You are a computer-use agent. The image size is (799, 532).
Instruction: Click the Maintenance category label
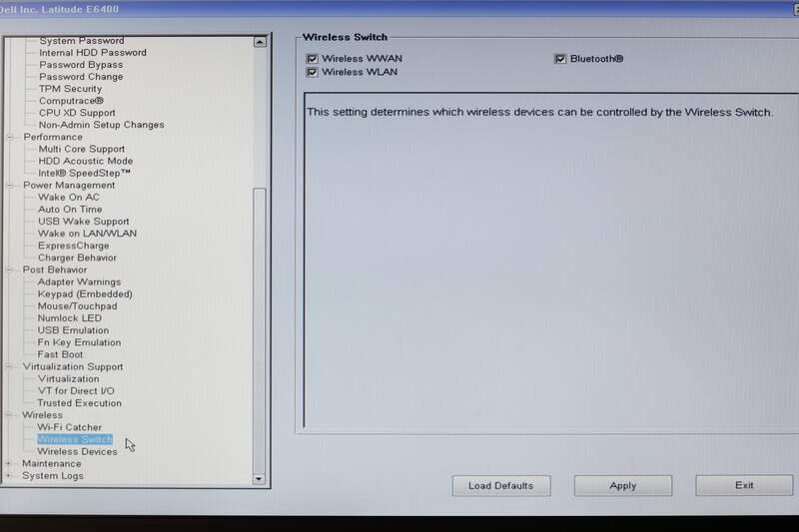click(52, 464)
